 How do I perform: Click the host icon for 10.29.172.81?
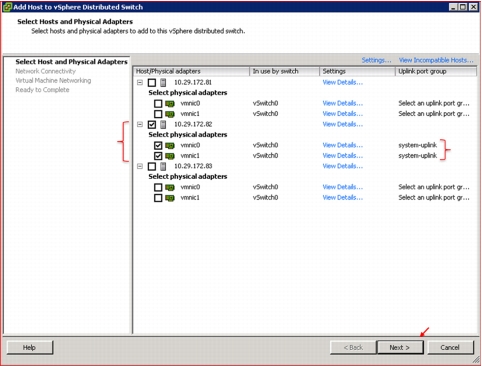tap(163, 82)
